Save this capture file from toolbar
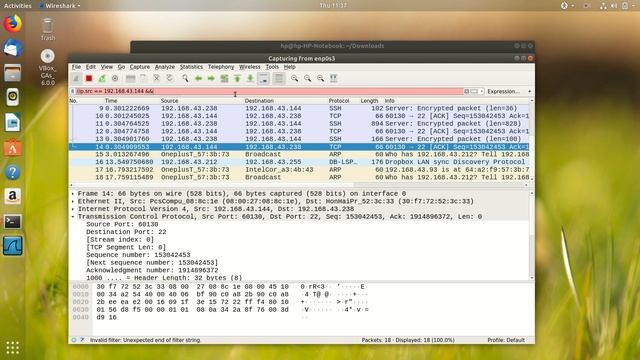 pos(144,78)
